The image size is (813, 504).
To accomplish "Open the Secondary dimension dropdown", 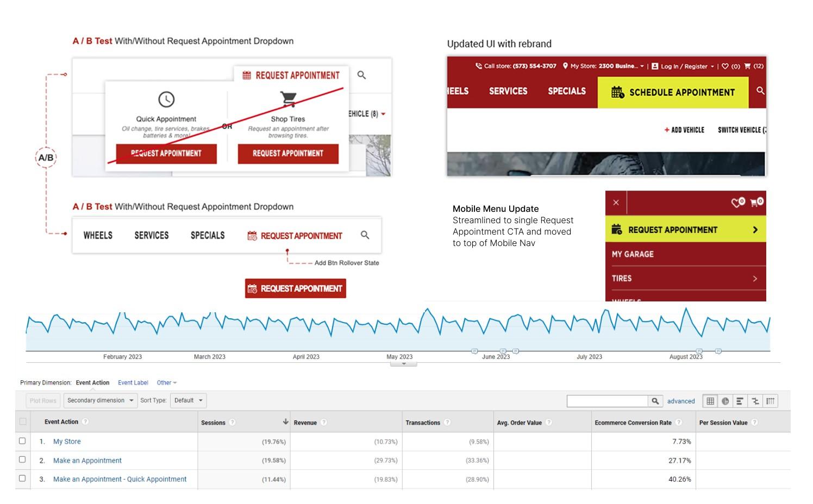I will pos(101,400).
